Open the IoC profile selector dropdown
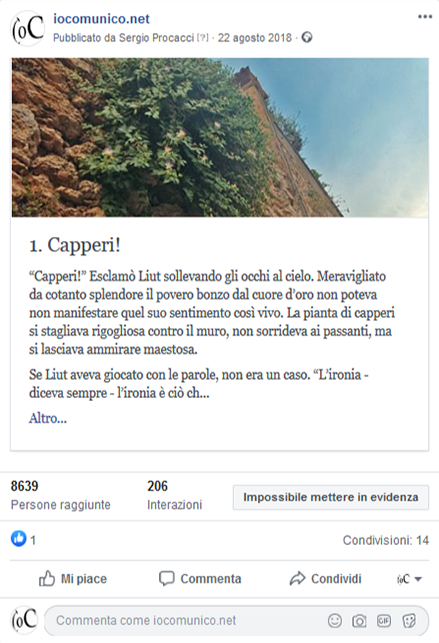 (409, 579)
